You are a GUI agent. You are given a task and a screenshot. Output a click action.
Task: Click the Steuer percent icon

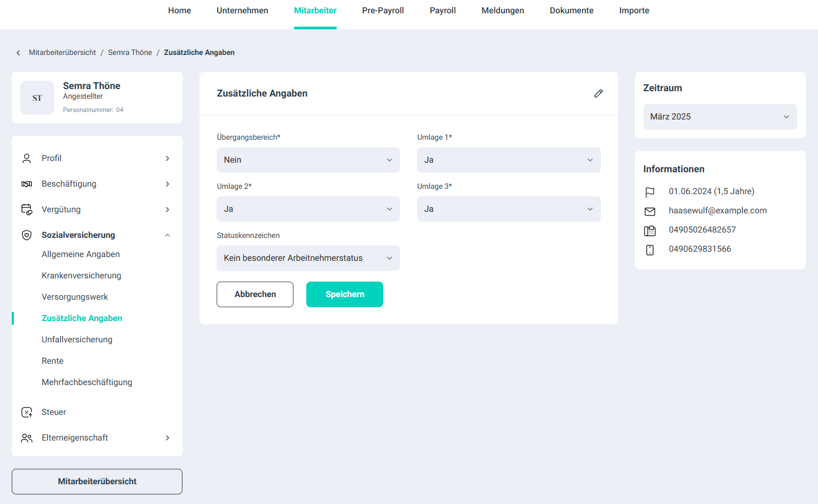27,412
